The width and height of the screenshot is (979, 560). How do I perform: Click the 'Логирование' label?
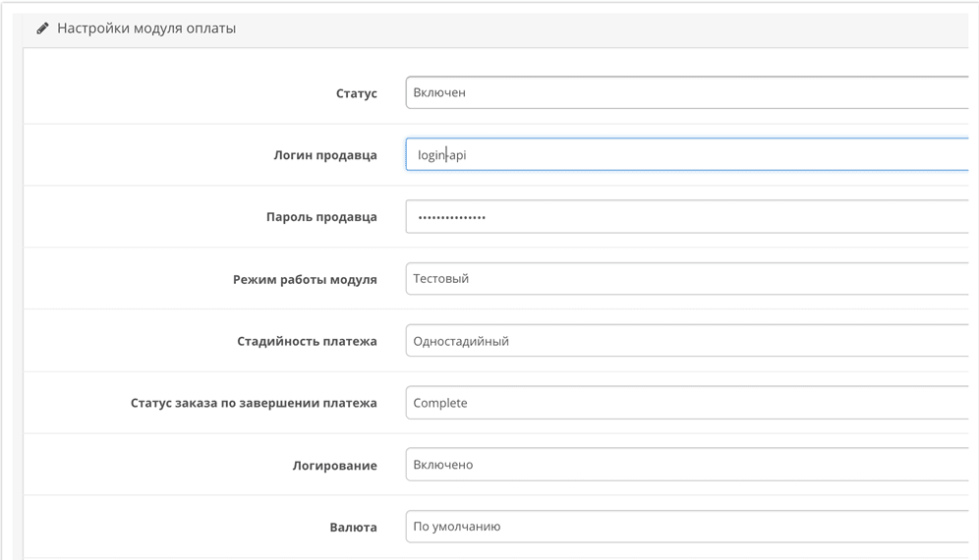point(336,466)
